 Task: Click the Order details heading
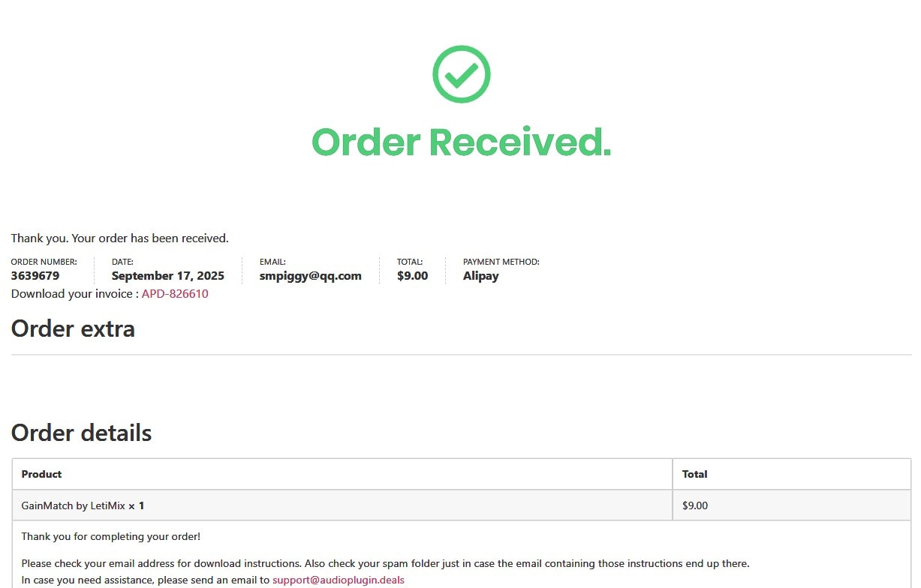coord(81,433)
